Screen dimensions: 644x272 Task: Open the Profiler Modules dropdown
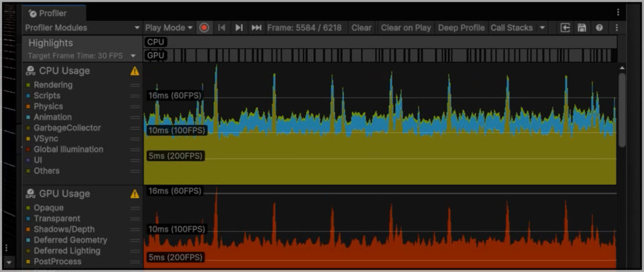click(x=82, y=28)
